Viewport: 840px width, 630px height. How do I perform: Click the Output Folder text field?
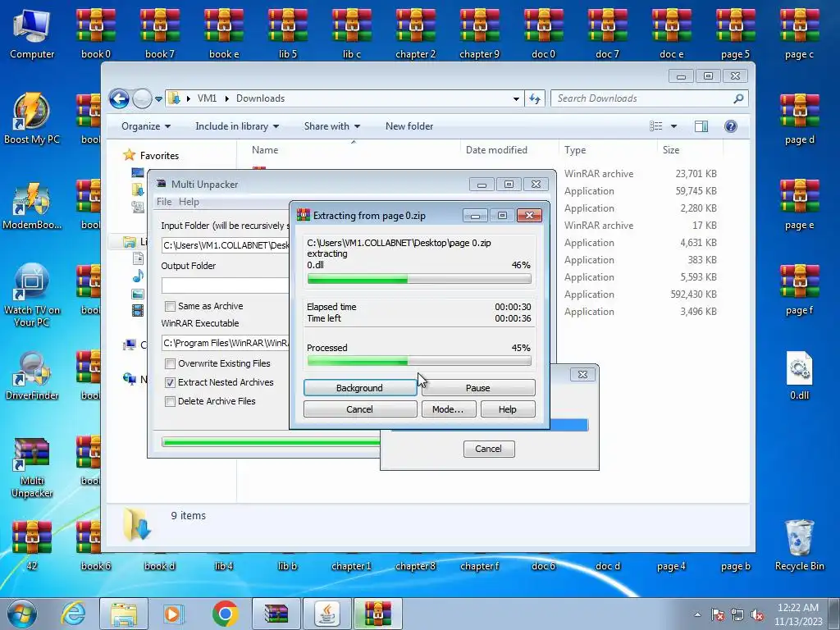[x=225, y=285]
